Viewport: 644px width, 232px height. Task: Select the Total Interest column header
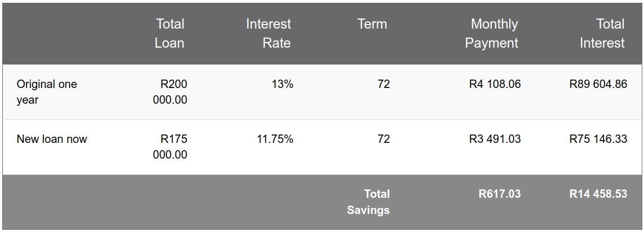[602, 33]
